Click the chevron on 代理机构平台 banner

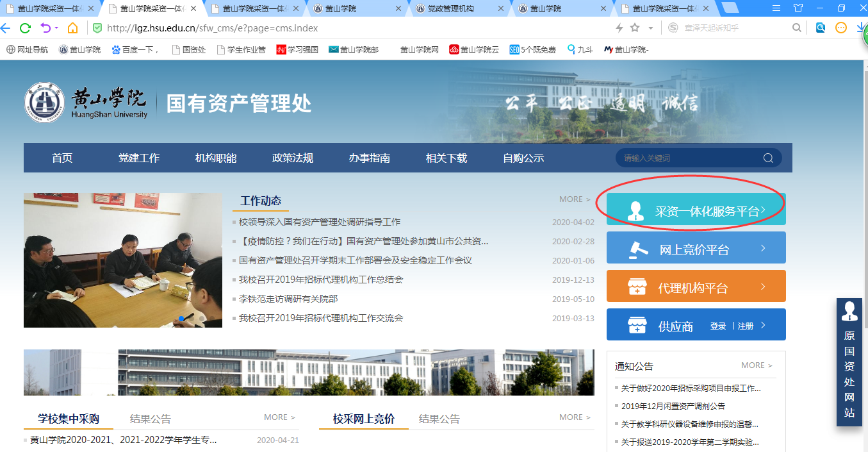[763, 287]
